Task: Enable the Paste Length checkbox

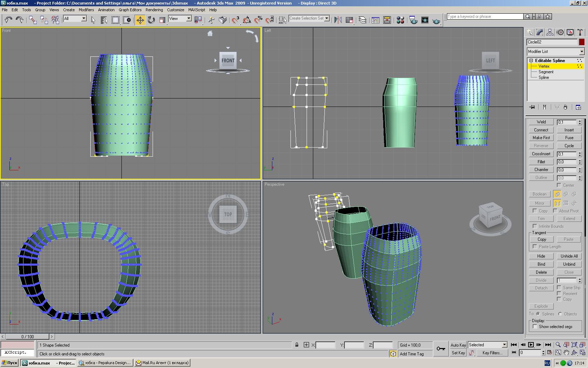Action: pyautogui.click(x=535, y=247)
